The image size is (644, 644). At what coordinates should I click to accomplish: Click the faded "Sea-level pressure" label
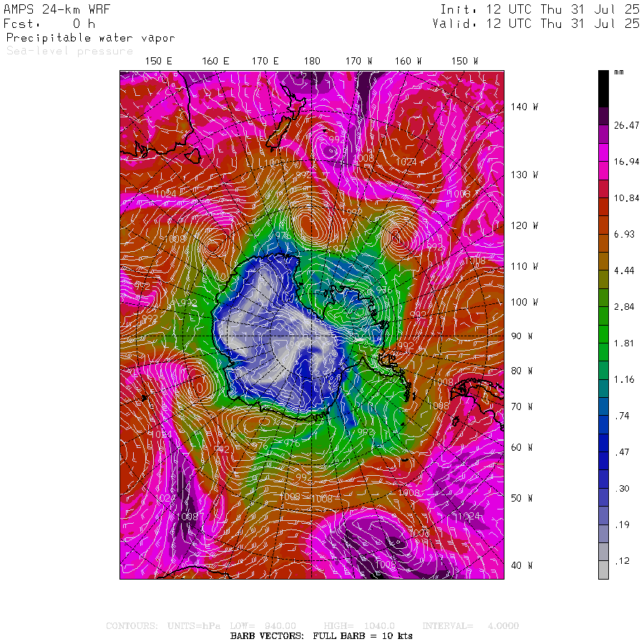point(70,51)
